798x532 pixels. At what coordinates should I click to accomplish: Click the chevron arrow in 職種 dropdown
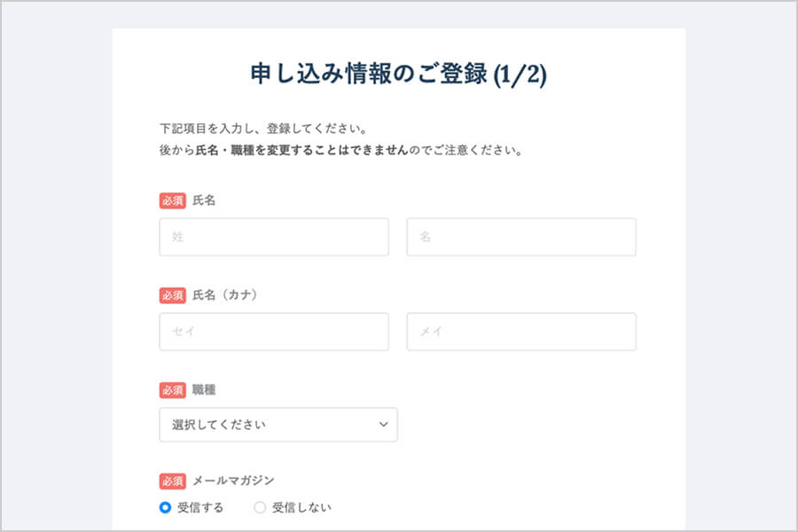tap(383, 425)
